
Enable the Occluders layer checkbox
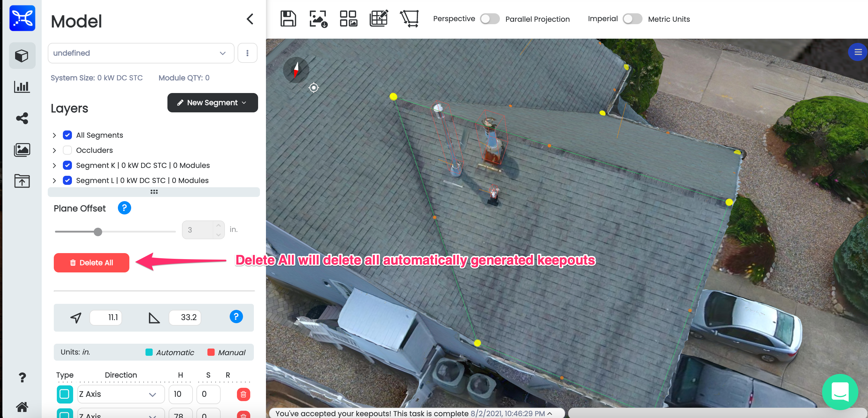tap(67, 150)
